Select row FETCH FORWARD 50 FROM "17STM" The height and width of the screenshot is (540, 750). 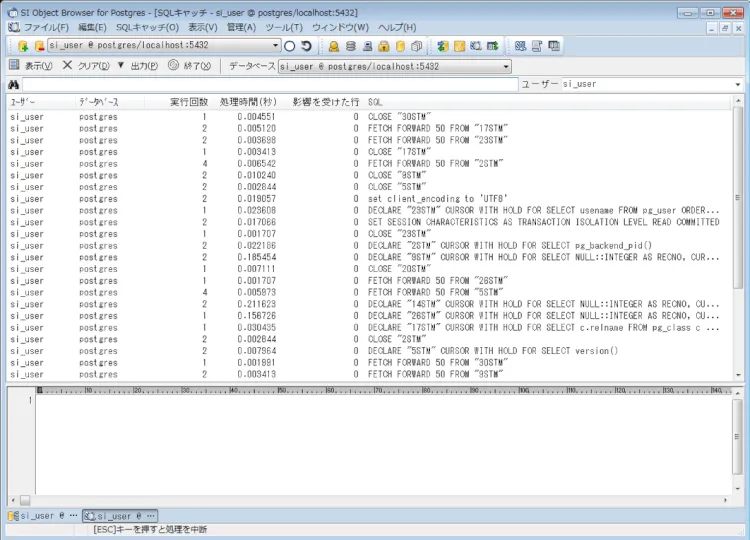click(368, 128)
